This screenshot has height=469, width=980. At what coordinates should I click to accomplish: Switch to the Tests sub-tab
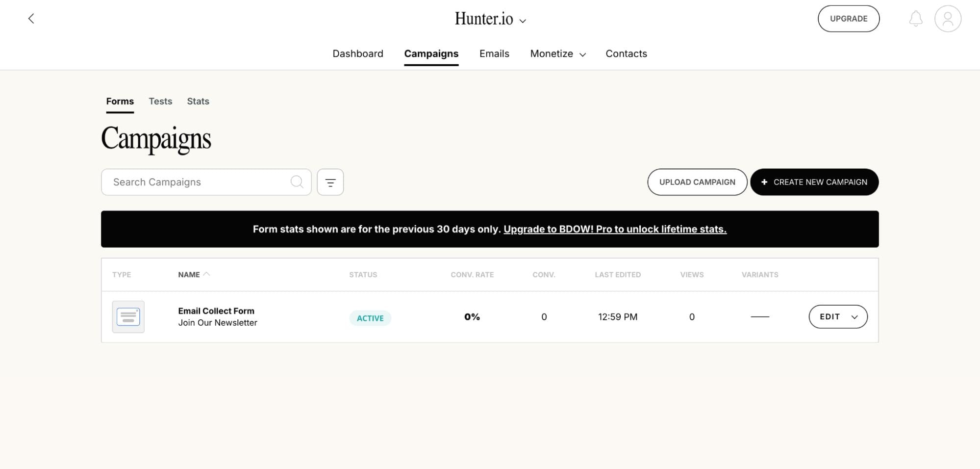tap(160, 101)
